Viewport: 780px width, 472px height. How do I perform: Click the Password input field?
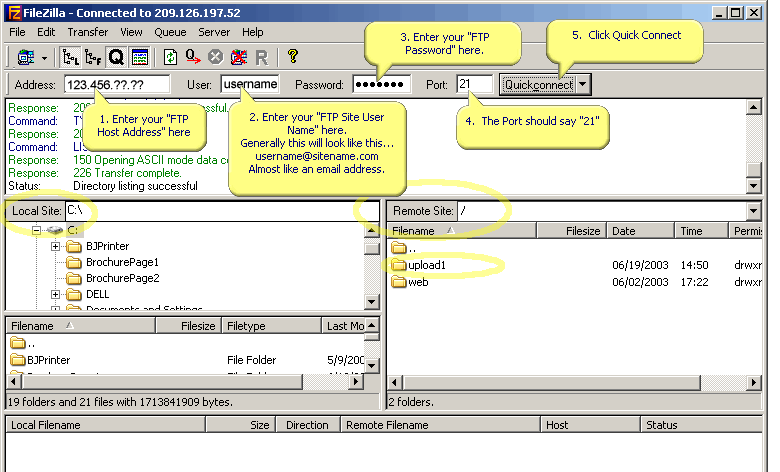pyautogui.click(x=382, y=84)
